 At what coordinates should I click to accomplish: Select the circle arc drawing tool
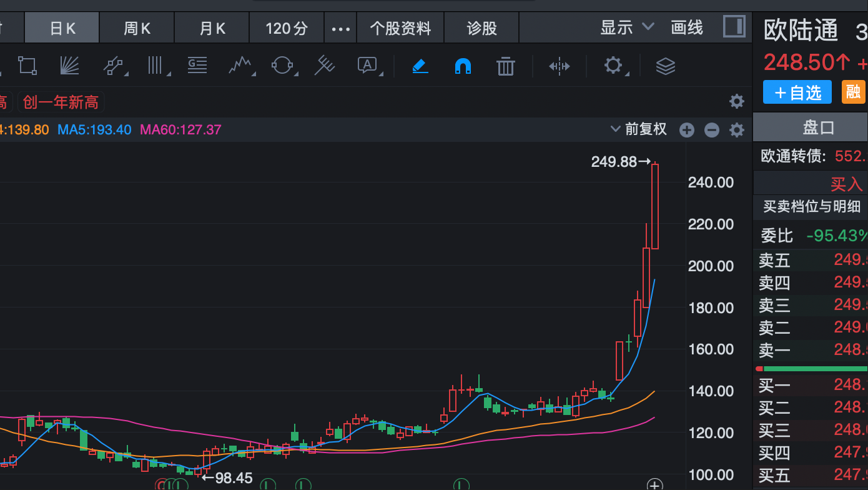(282, 65)
